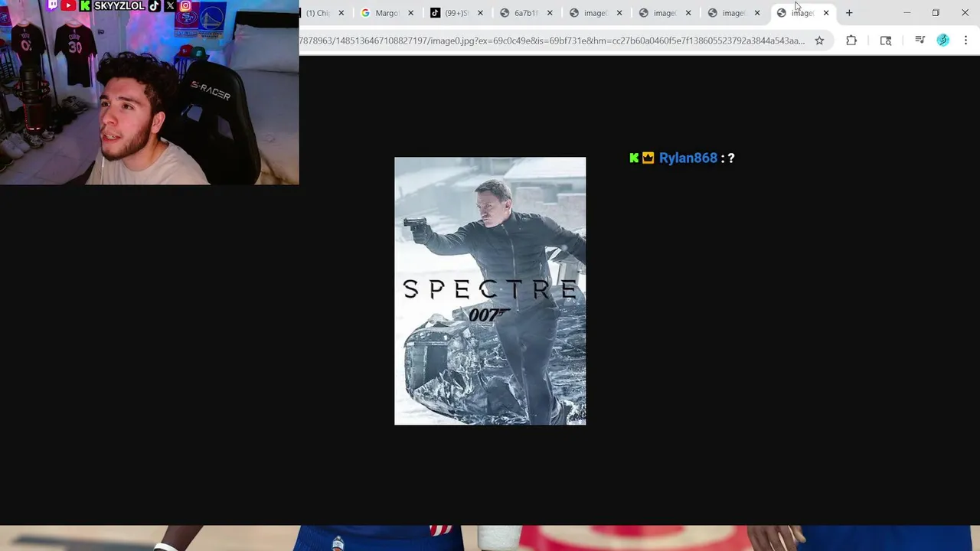980x551 pixels.
Task: Close the active image tab
Action: click(826, 13)
